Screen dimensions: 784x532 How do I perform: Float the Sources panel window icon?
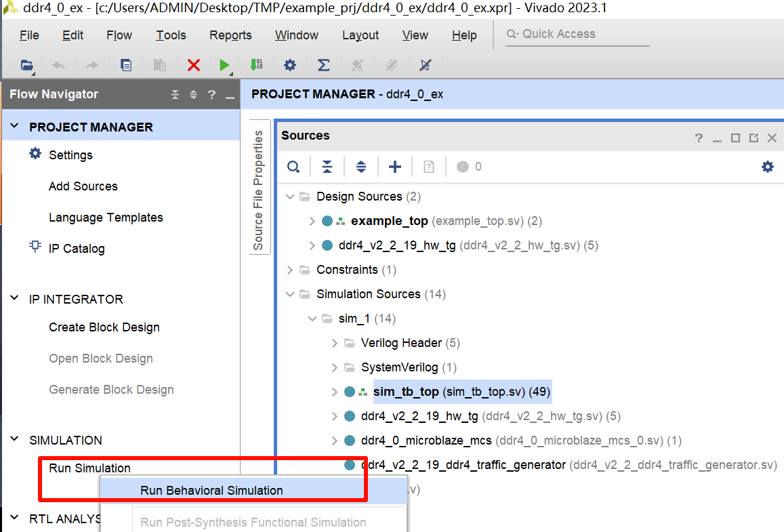point(754,138)
